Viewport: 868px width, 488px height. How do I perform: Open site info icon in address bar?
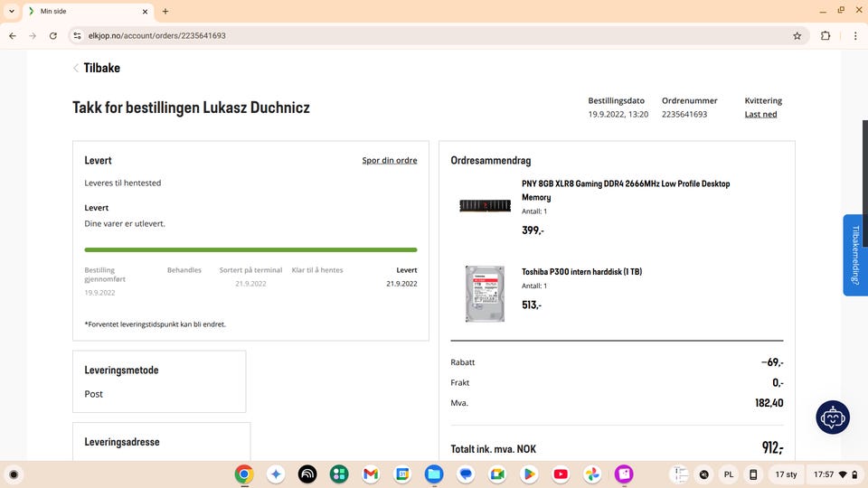[x=78, y=35]
